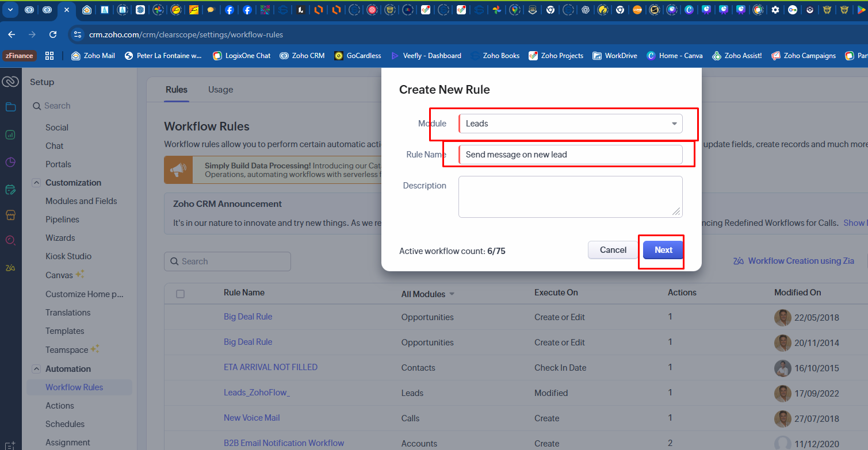Select the Rules tab
868x450 pixels.
pos(177,90)
